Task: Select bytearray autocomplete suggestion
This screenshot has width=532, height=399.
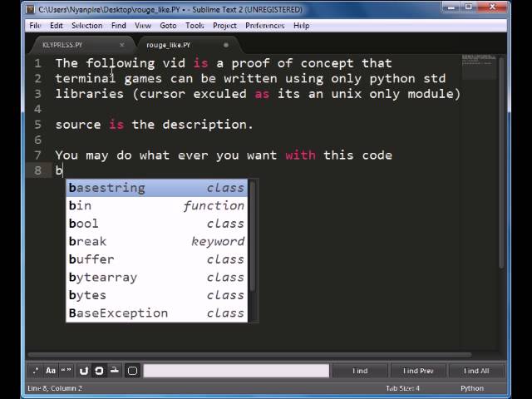Action: click(x=156, y=278)
